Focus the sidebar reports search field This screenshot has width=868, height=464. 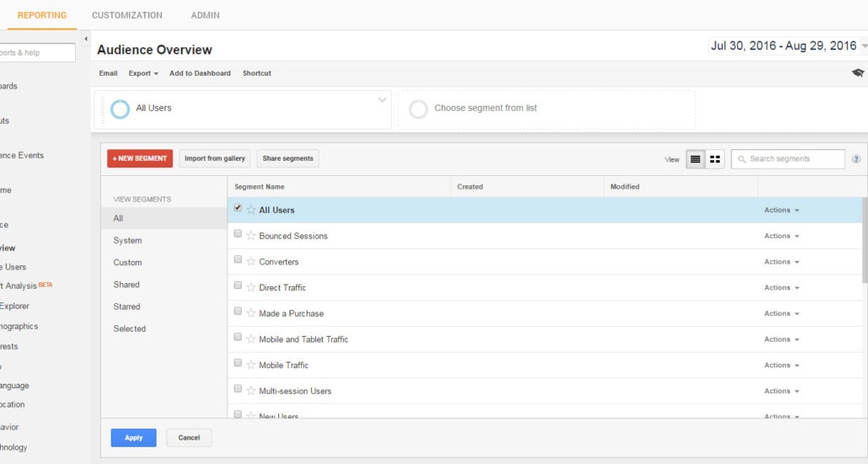pyautogui.click(x=36, y=52)
